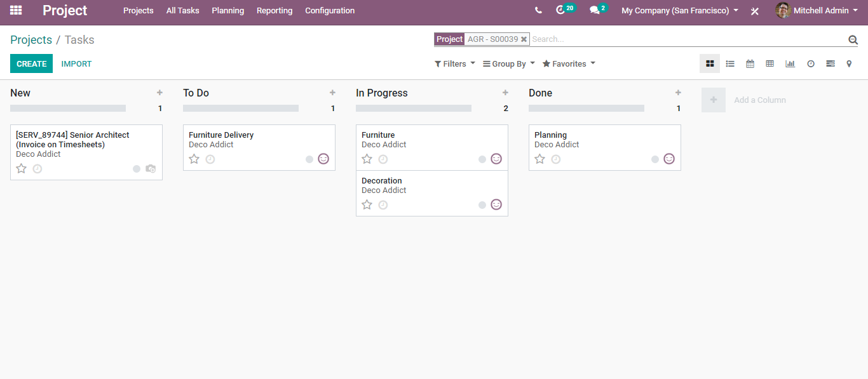Toggle kanban state dot on Planning task
This screenshot has width=868, height=379.
coord(655,159)
